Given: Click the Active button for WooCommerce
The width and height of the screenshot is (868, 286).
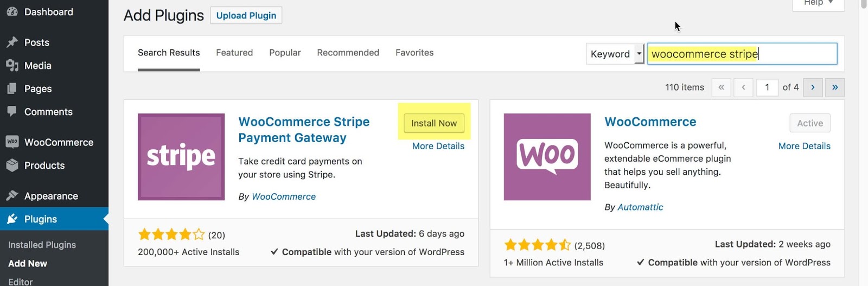Looking at the screenshot, I should (x=810, y=123).
